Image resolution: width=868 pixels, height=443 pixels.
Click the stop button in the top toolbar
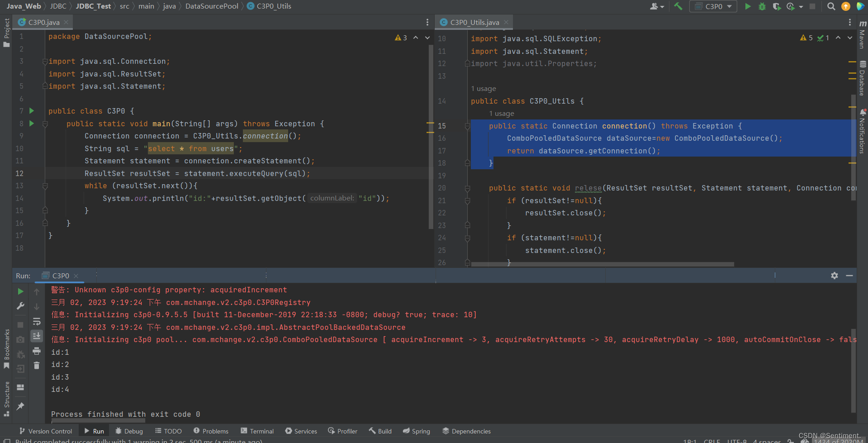(x=812, y=6)
